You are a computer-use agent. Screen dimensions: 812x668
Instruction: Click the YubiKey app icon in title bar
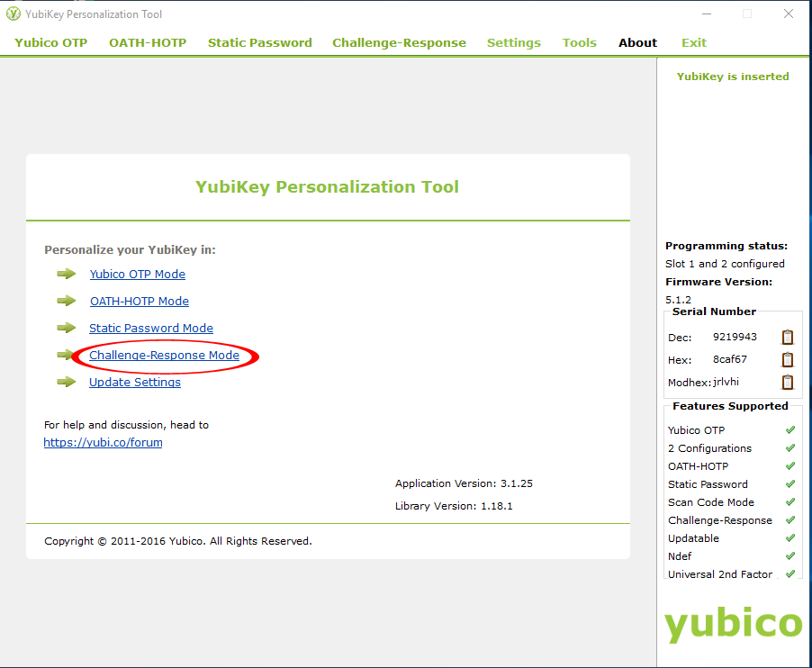click(14, 14)
